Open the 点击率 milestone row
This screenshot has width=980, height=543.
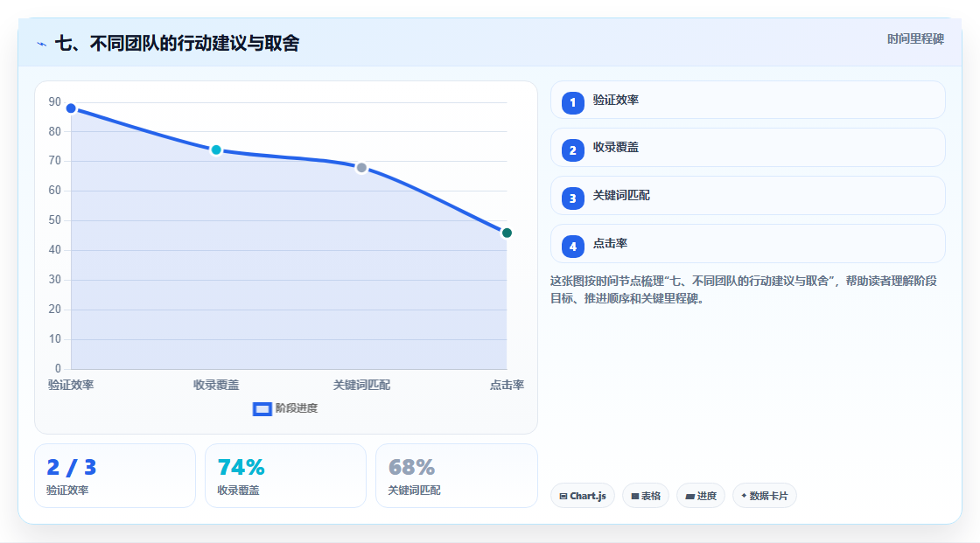pos(747,244)
